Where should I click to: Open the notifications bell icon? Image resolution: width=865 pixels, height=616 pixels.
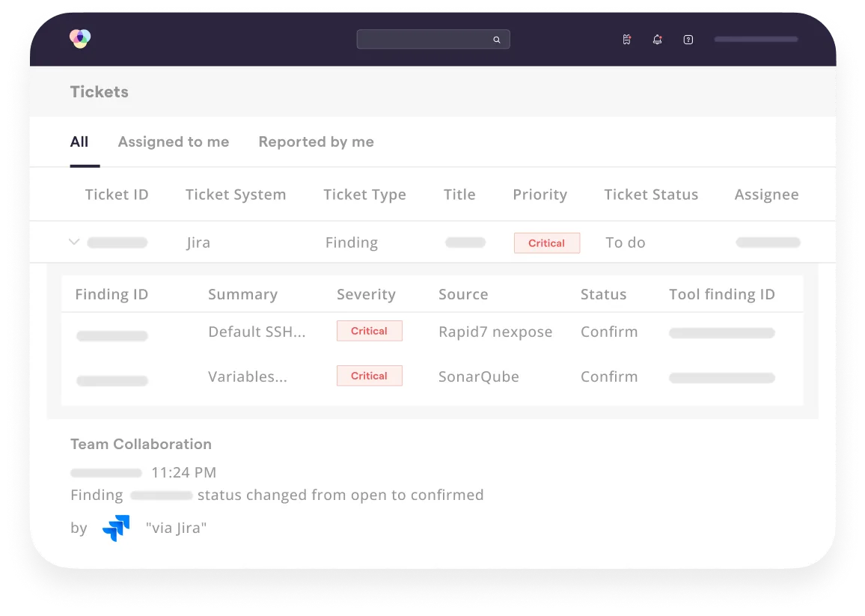point(657,39)
